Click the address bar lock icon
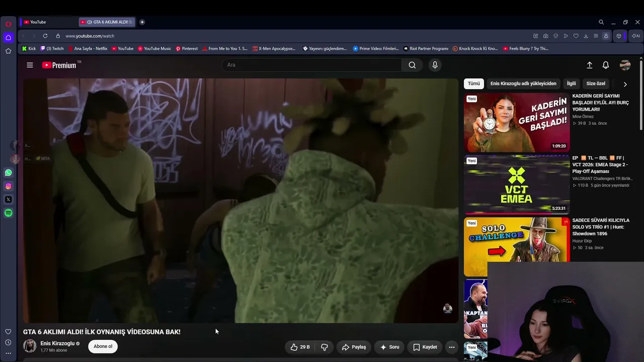The width and height of the screenshot is (644, 362). (x=58, y=36)
